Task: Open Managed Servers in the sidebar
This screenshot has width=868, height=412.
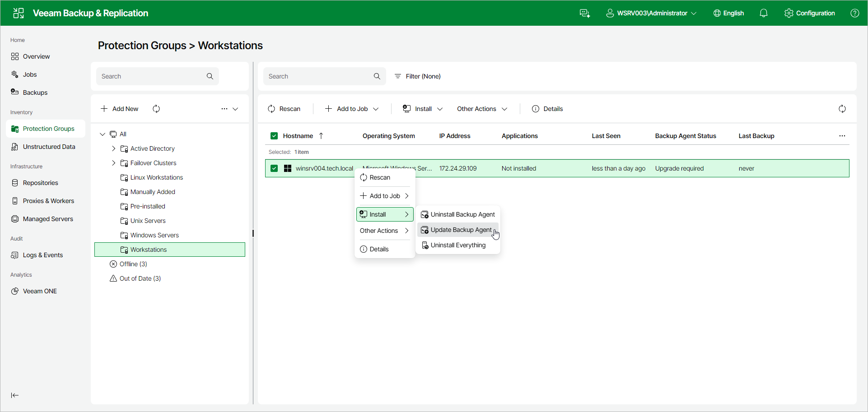Action: pyautogui.click(x=45, y=219)
